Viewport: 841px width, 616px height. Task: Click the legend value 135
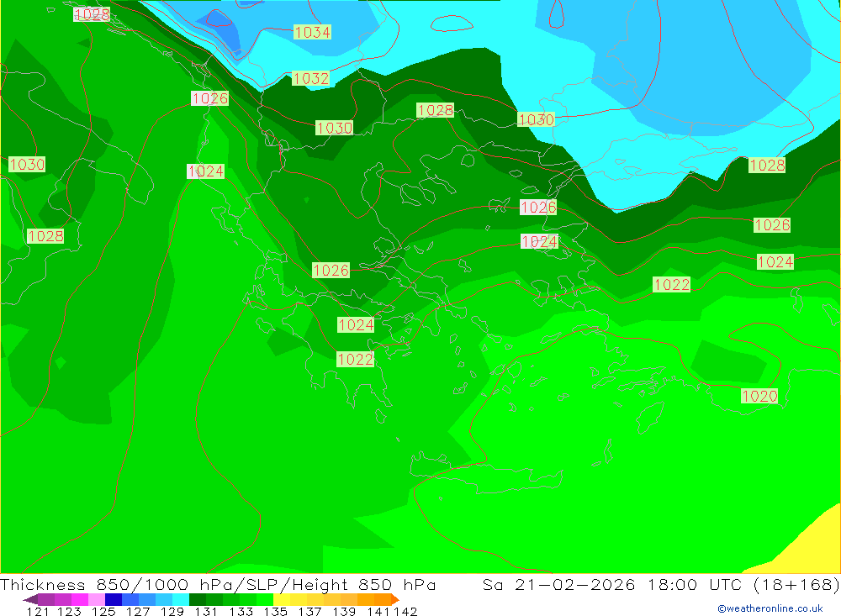pyautogui.click(x=276, y=612)
